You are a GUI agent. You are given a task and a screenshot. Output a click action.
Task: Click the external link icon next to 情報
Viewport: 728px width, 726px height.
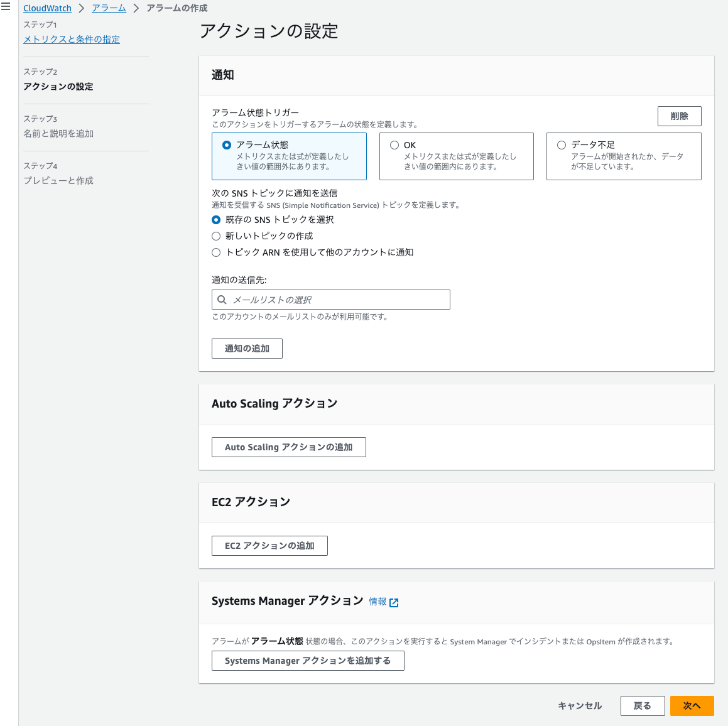[394, 602]
